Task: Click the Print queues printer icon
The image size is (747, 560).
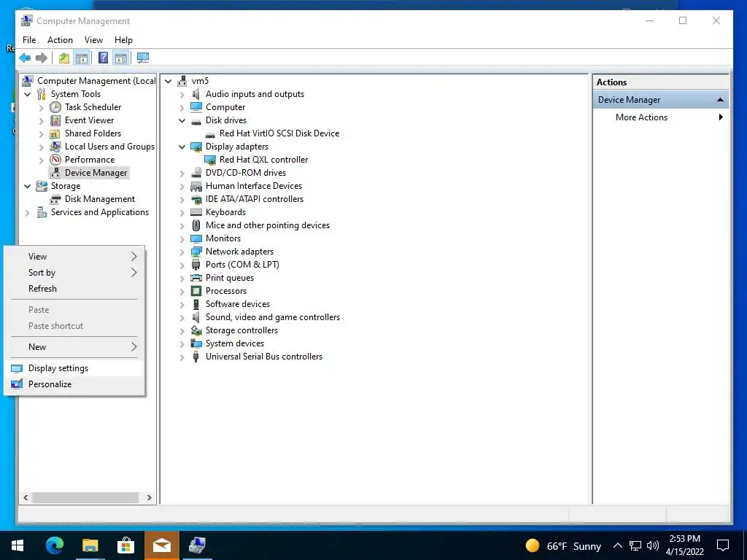Action: click(x=196, y=278)
